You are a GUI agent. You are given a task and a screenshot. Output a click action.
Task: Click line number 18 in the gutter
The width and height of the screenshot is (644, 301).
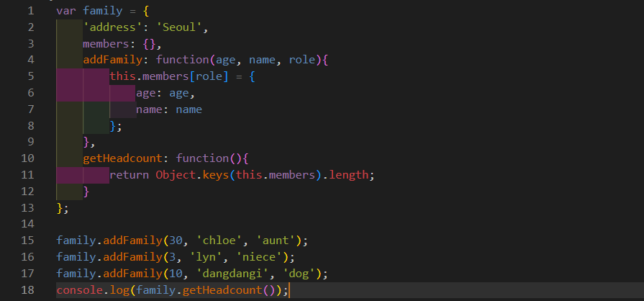pos(28,290)
